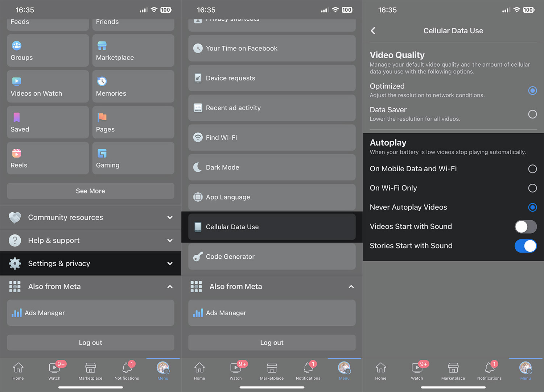
Task: Open the Code Generator key option
Action: (272, 257)
